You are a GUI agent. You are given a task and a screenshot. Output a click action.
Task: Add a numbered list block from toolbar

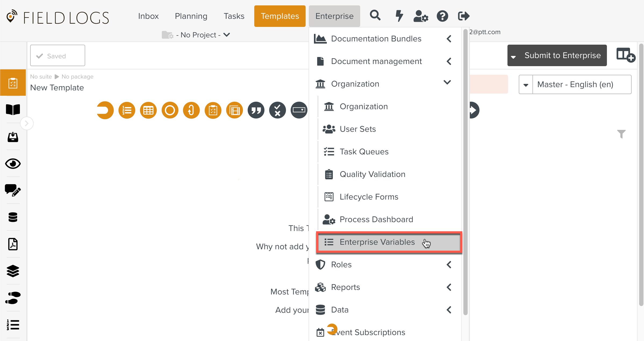(127, 110)
